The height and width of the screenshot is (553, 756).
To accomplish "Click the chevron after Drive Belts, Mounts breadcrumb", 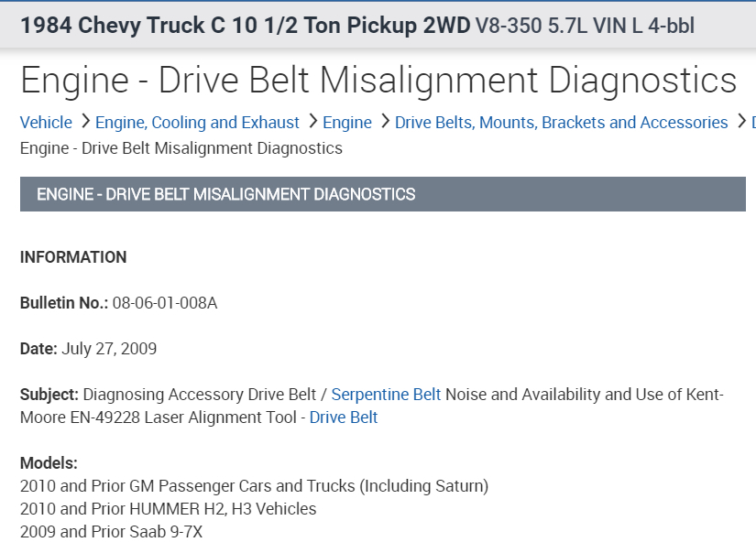I will tap(740, 122).
